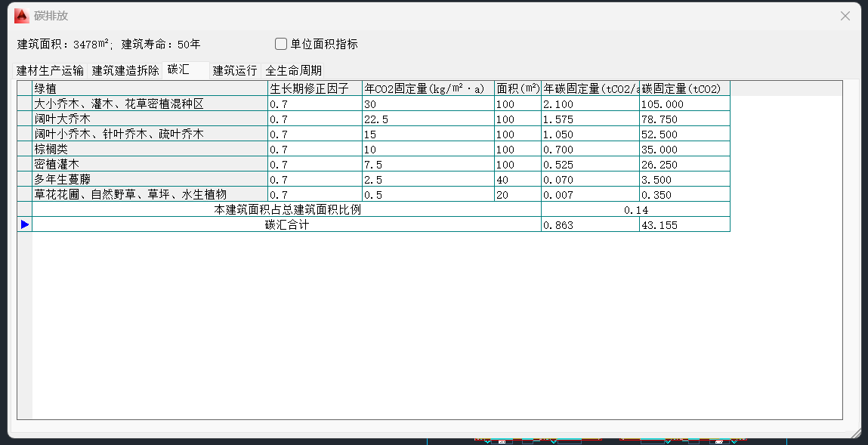Screen dimensions: 868x445
Task: Select the 43.155 total carbon fixation cell
Action: (684, 225)
